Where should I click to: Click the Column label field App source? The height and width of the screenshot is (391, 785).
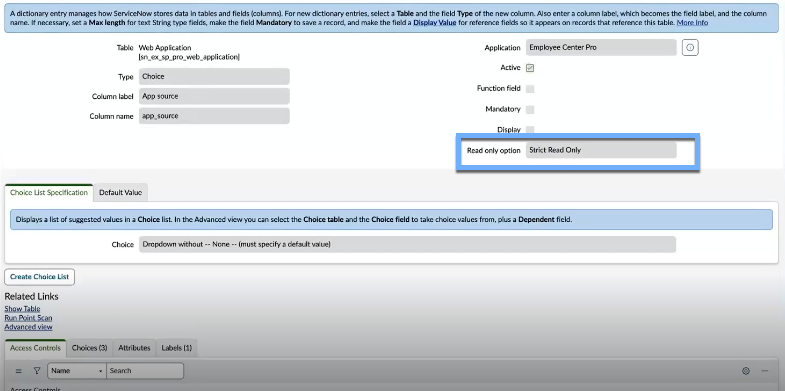tap(214, 96)
